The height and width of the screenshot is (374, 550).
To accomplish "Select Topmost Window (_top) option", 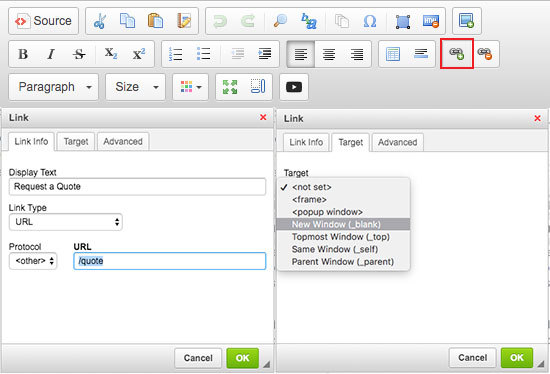I will (343, 237).
